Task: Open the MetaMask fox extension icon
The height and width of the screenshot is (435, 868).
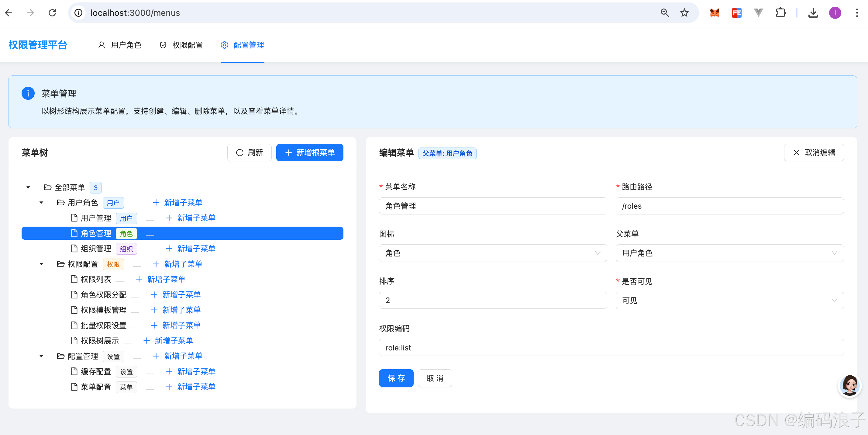Action: tap(714, 13)
